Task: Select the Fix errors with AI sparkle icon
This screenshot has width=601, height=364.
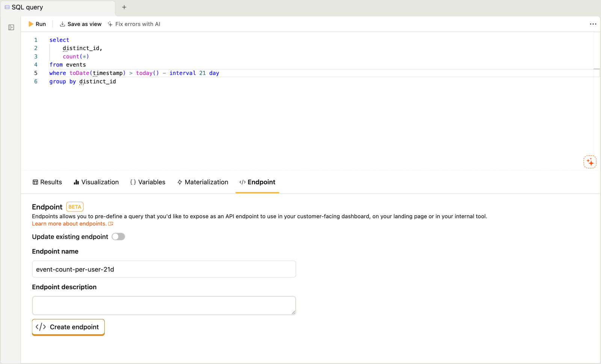Action: [110, 24]
